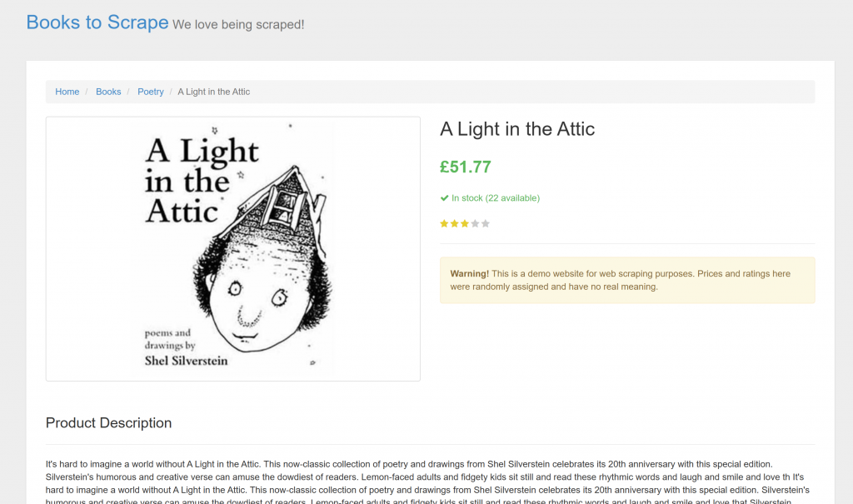Click the Shel Silverstein author name on cover
Viewport: 853px width, 504px height.
186,361
